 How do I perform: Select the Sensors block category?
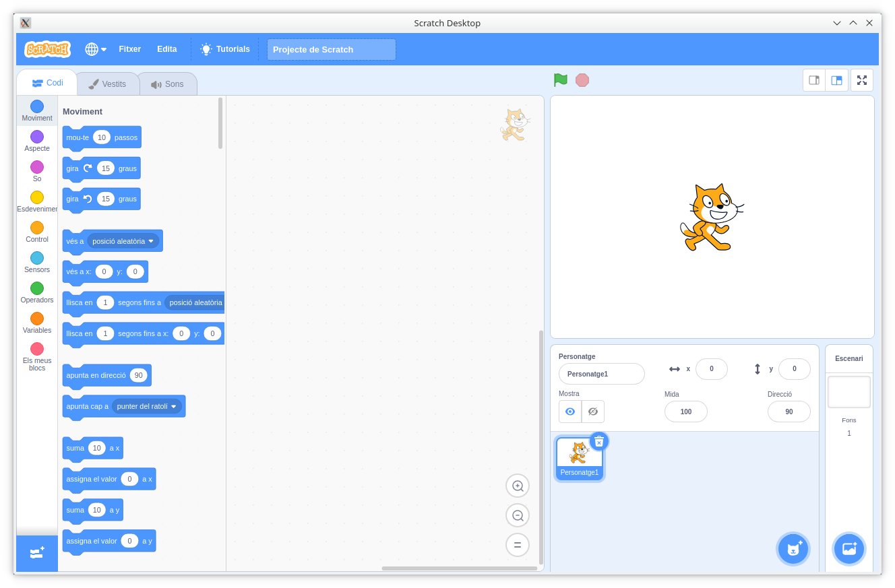click(x=37, y=263)
